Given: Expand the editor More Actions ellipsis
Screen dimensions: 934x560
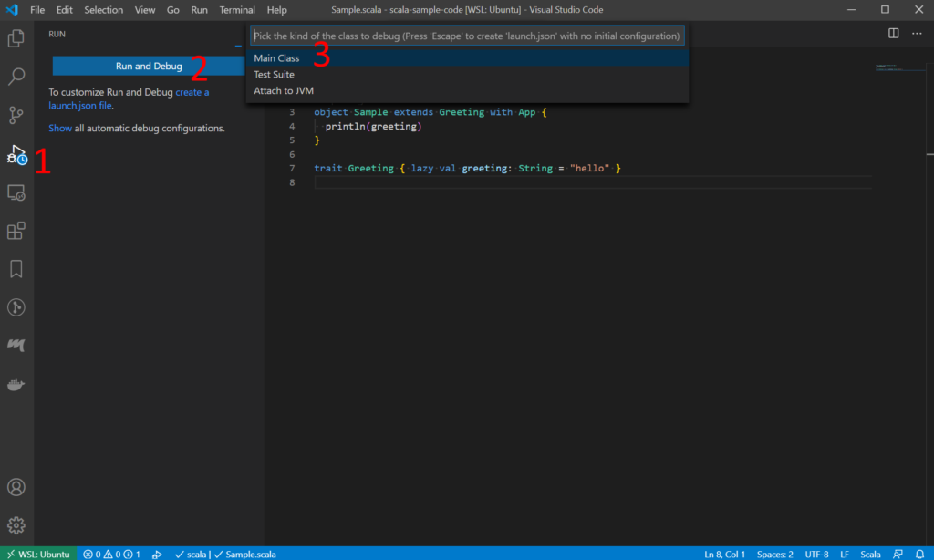Looking at the screenshot, I should click(916, 34).
